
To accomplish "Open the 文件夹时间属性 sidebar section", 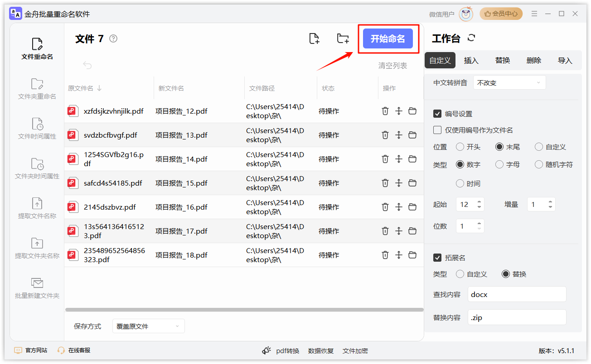I will [x=37, y=168].
